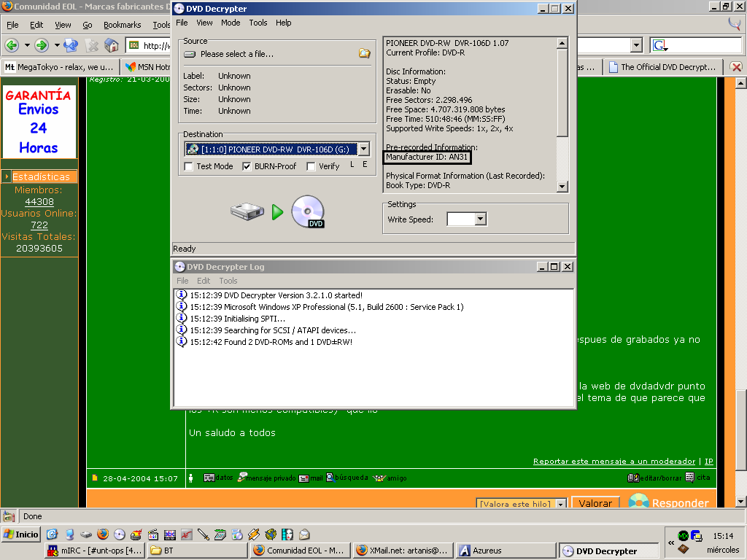Click the browse for source file folder icon
Screen dimensions: 747x560
365,53
